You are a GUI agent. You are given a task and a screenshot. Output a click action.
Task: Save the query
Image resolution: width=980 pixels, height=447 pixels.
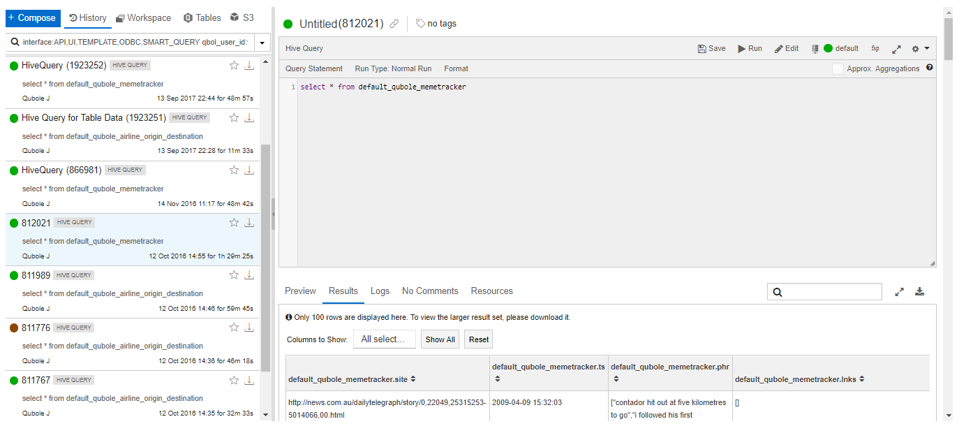point(712,49)
